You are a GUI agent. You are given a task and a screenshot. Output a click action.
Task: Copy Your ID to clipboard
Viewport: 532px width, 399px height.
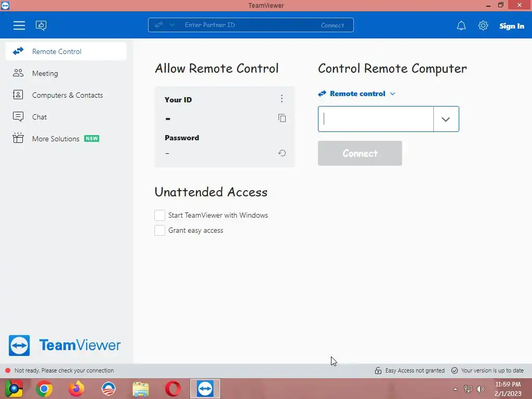click(282, 118)
